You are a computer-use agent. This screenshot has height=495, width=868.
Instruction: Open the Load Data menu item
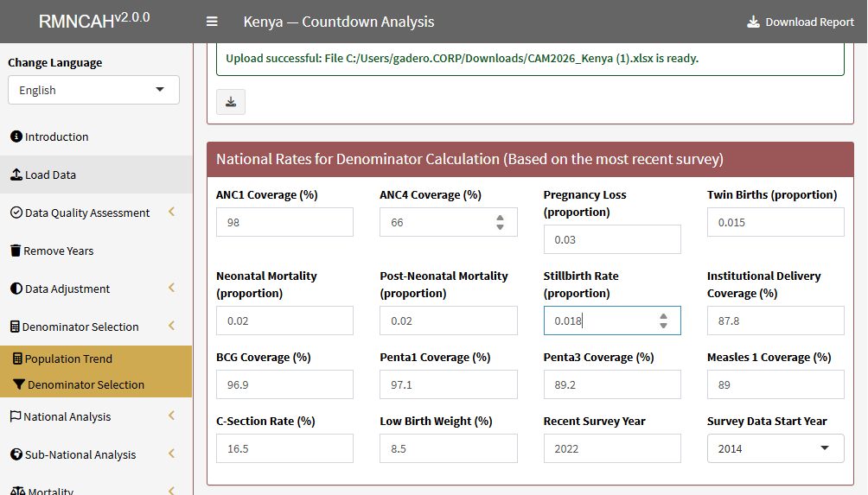coord(96,175)
